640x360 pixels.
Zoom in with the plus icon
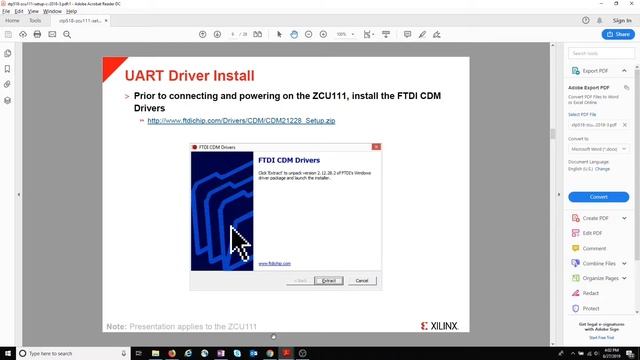click(x=323, y=35)
